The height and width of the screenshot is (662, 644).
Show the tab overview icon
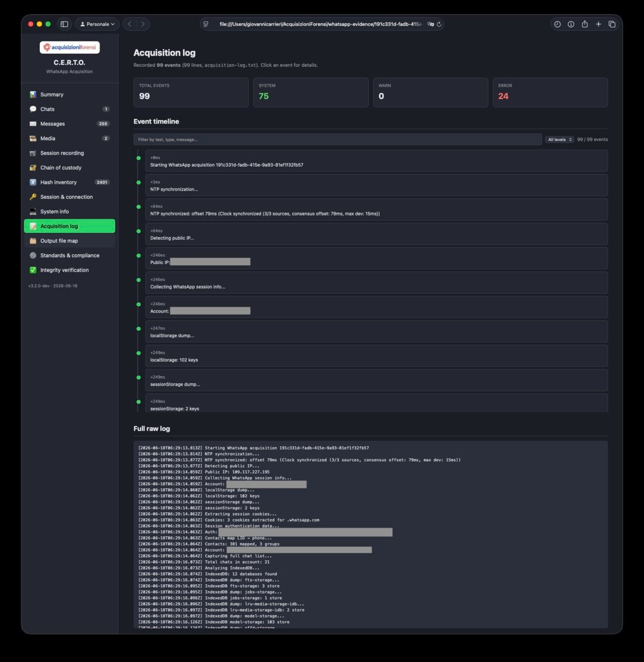(x=612, y=24)
